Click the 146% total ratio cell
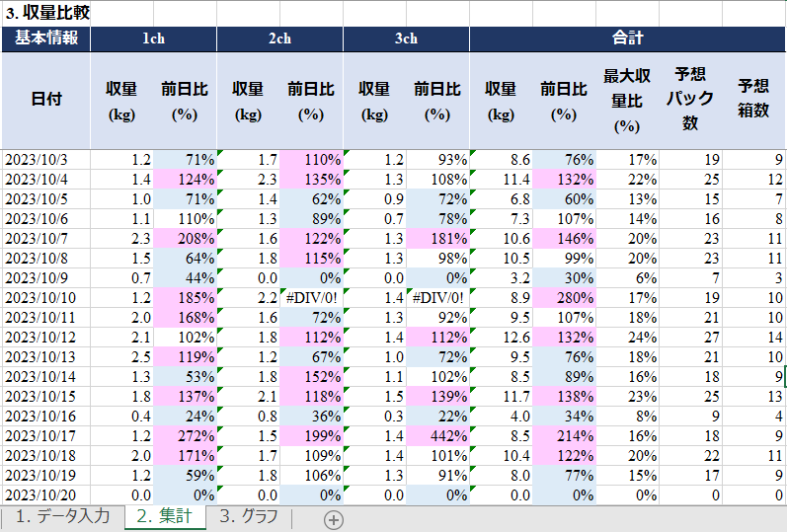Screen dimensions: 787x532 [x=564, y=239]
